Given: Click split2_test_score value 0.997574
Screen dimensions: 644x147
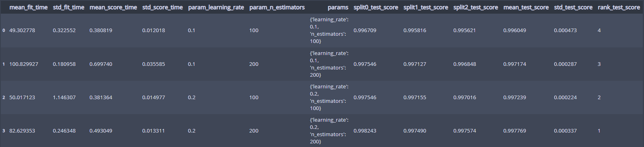Looking at the screenshot, I should (x=465, y=131).
